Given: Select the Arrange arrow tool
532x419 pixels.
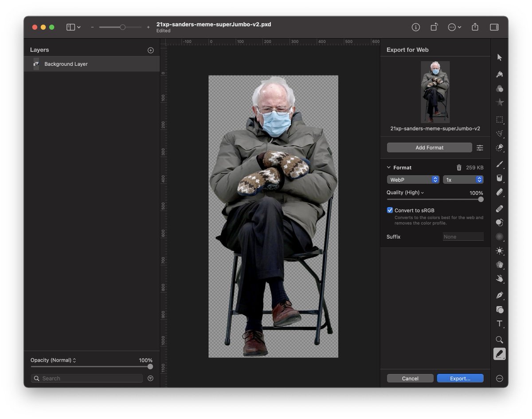Looking at the screenshot, I should pos(500,57).
